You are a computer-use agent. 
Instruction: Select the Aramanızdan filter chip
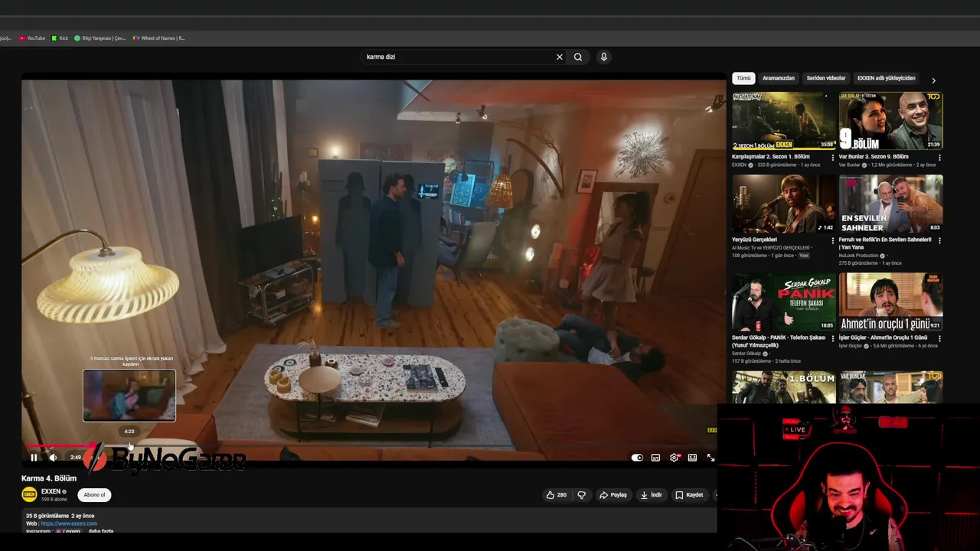(x=779, y=78)
